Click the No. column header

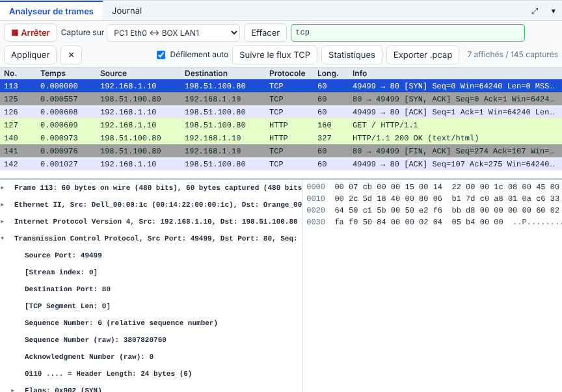tap(10, 73)
